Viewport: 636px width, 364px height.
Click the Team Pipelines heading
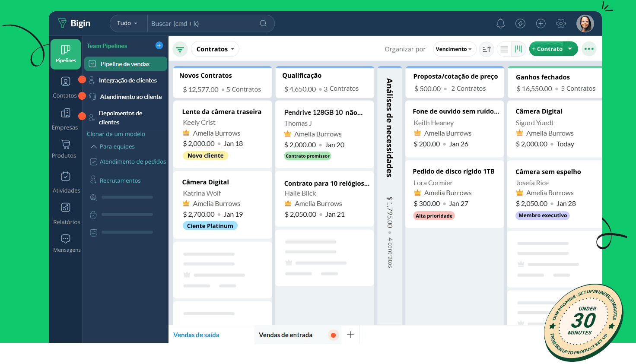[x=107, y=46]
